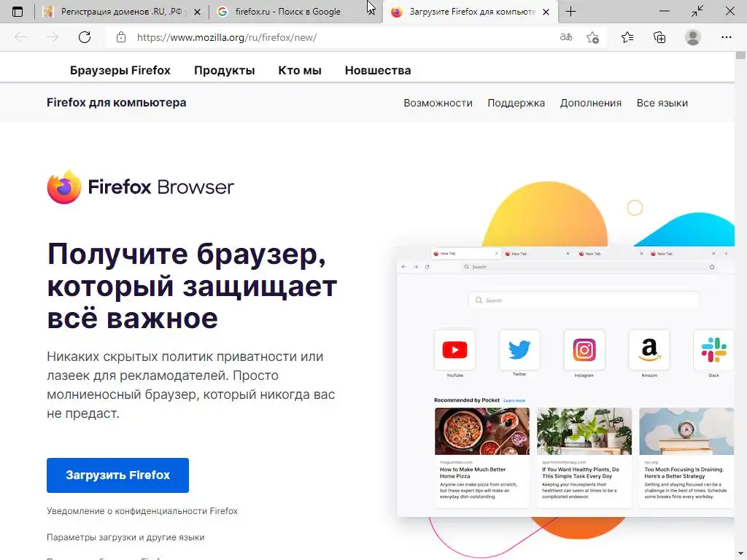Open the Кто мы menu
The height and width of the screenshot is (560, 747).
click(300, 71)
